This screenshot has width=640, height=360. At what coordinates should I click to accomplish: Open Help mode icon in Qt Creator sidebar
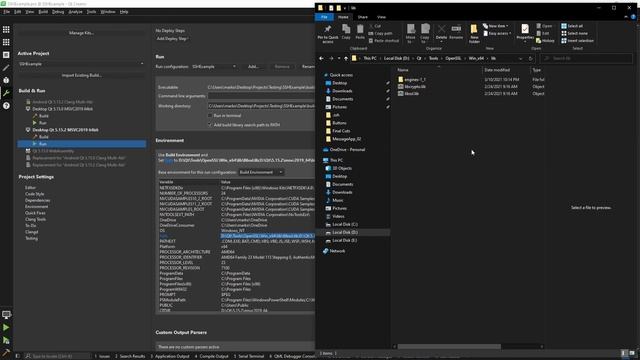click(x=6, y=106)
